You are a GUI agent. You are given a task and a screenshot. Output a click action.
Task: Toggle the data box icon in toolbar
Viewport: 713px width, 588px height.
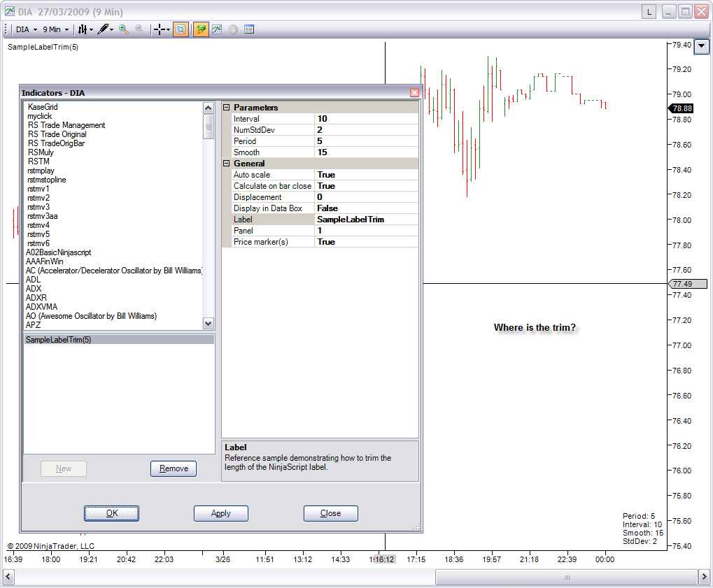pyautogui.click(x=181, y=29)
